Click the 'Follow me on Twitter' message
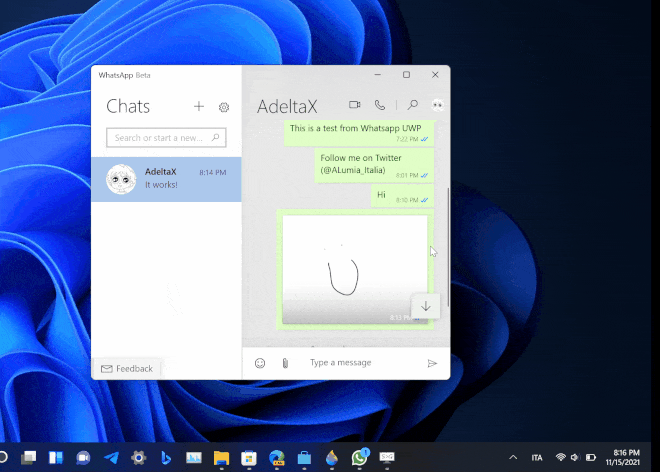 pyautogui.click(x=360, y=165)
